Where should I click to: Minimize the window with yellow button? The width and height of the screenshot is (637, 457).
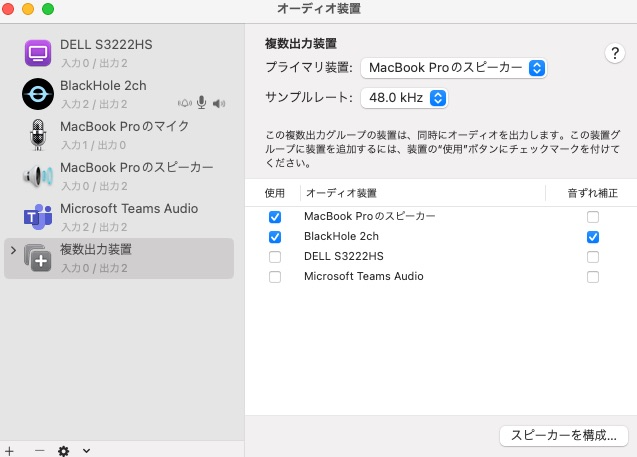click(28, 9)
